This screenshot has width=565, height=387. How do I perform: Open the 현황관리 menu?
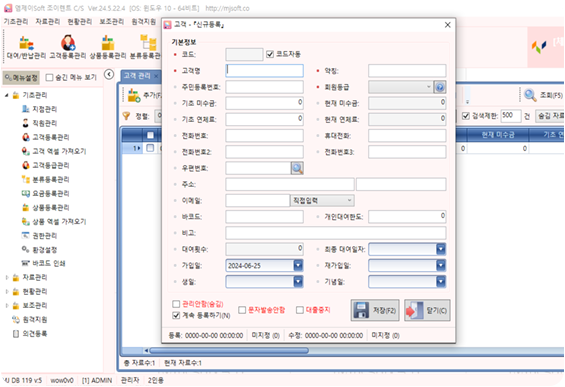[x=80, y=22]
